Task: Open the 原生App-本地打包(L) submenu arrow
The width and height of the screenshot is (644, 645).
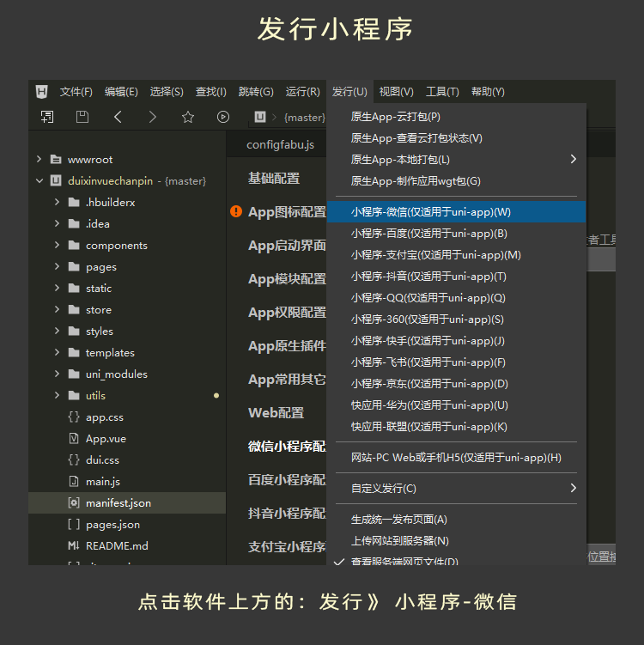Action: pyautogui.click(x=574, y=159)
